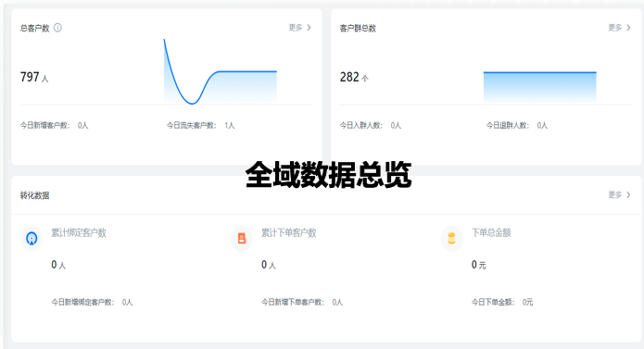Click 今日新增客户数 statistic

(55, 126)
